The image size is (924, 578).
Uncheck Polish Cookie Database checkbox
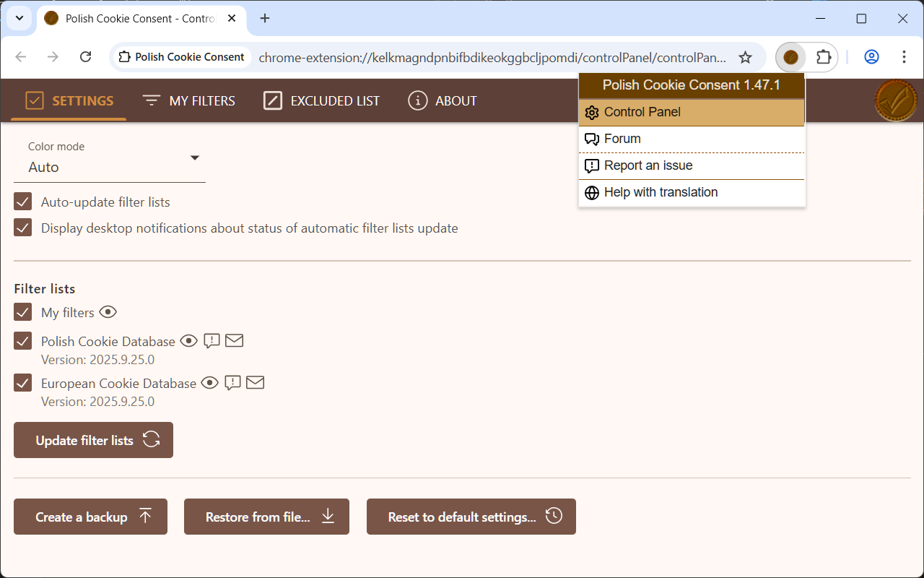(23, 341)
